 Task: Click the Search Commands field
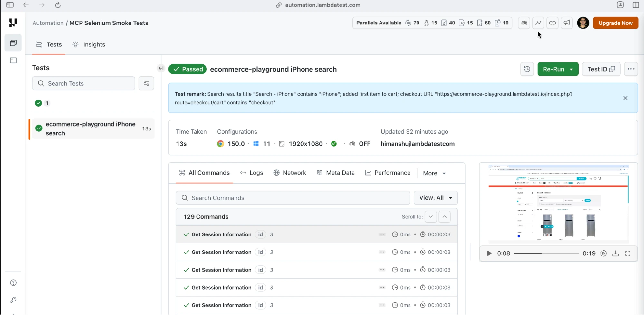(293, 198)
